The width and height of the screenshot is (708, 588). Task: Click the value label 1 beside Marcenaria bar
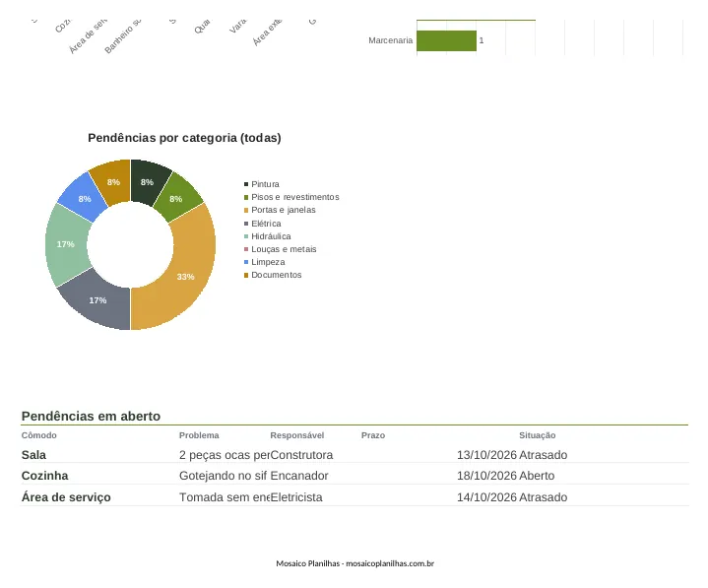coord(482,40)
